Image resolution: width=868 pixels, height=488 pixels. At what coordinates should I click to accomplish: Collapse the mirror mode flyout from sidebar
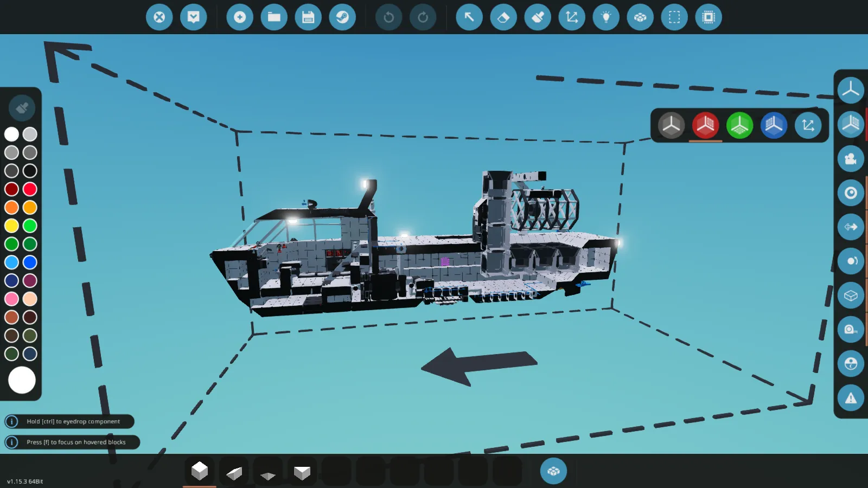coord(851,124)
